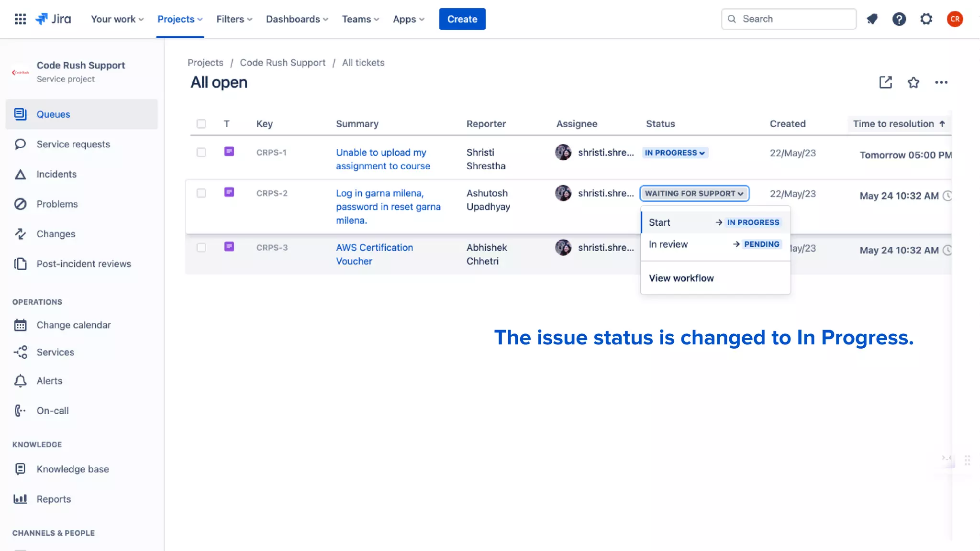The height and width of the screenshot is (551, 980).
Task: Open the settings gear icon
Action: (926, 19)
